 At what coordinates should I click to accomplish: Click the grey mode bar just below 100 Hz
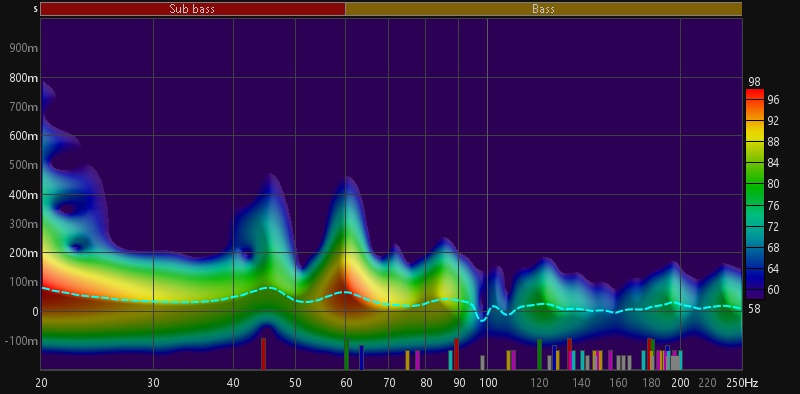click(x=482, y=362)
